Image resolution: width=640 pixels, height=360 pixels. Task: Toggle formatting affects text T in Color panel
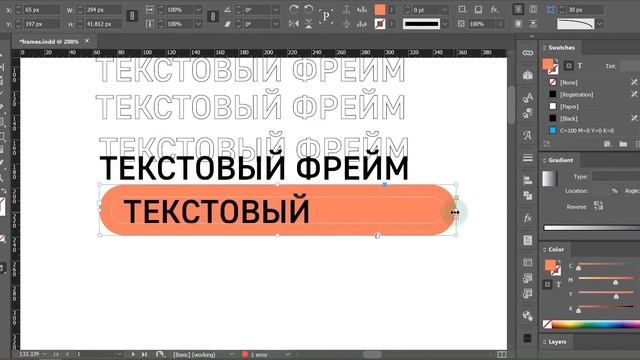[558, 284]
